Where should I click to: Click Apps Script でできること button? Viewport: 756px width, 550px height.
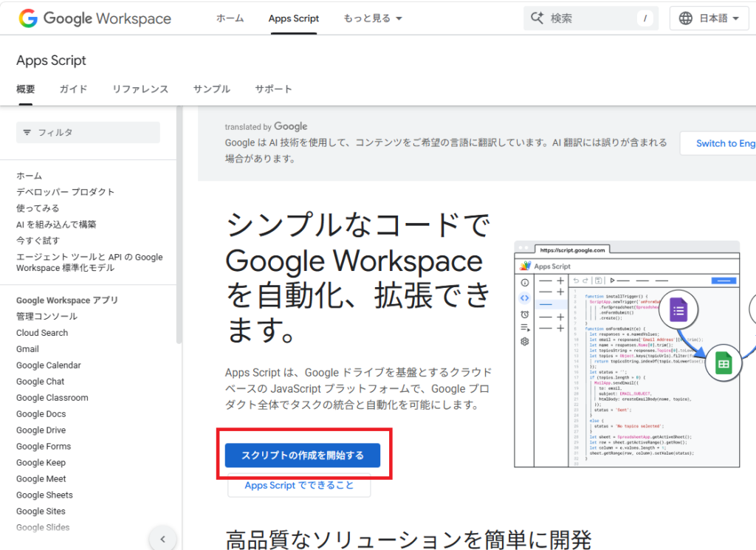pyautogui.click(x=299, y=486)
